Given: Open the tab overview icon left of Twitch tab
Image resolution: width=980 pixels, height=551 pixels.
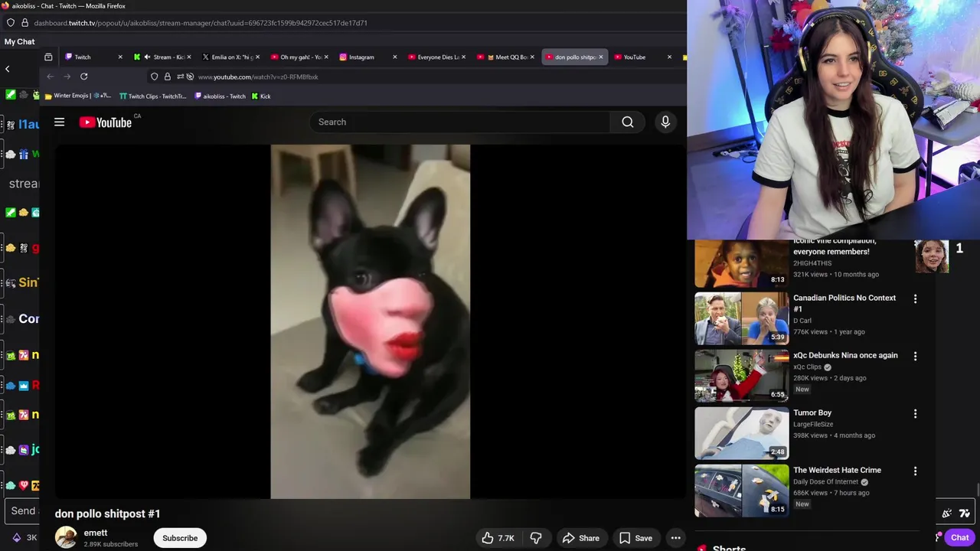Looking at the screenshot, I should 48,57.
